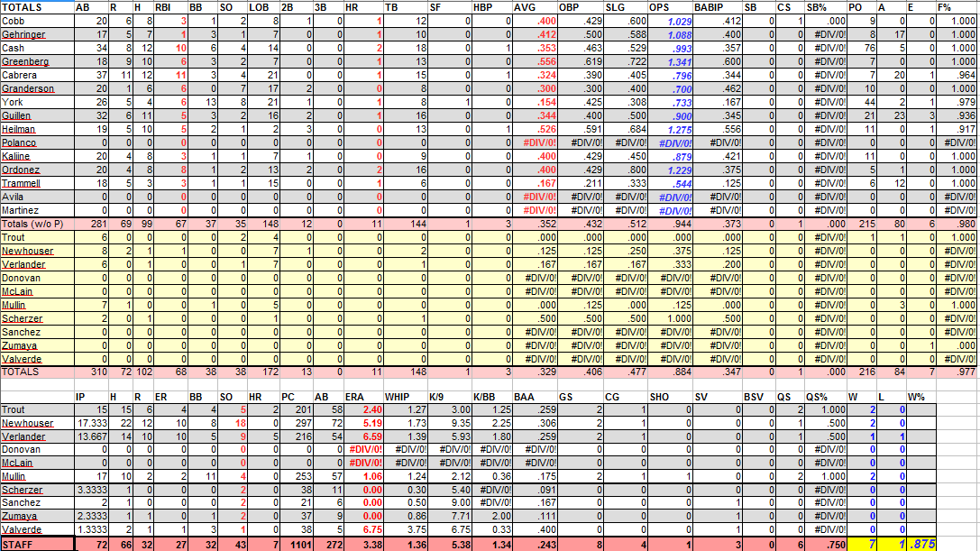Screen dimensions: 980x551
Task: Select the Granderson name cell
Action: (x=38, y=88)
